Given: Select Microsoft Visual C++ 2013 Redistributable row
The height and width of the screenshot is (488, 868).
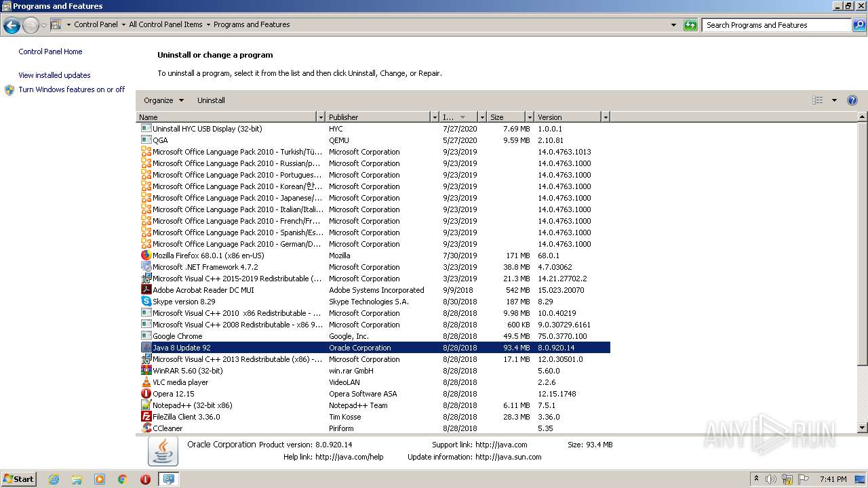Looking at the screenshot, I should 373,359.
